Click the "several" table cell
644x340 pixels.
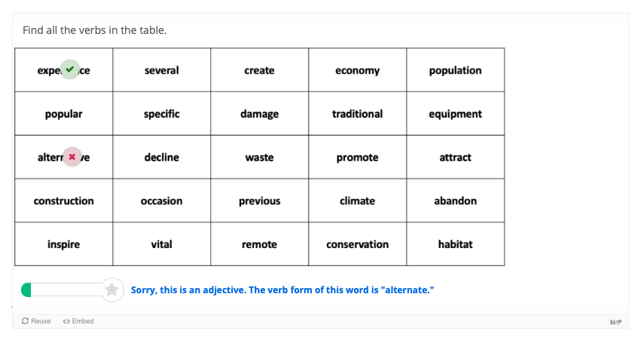(x=161, y=71)
